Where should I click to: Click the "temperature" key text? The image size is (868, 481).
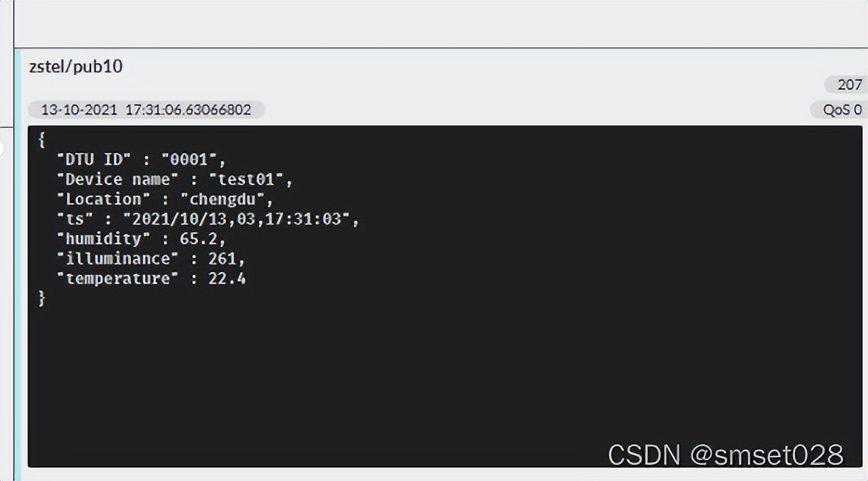pos(118,279)
